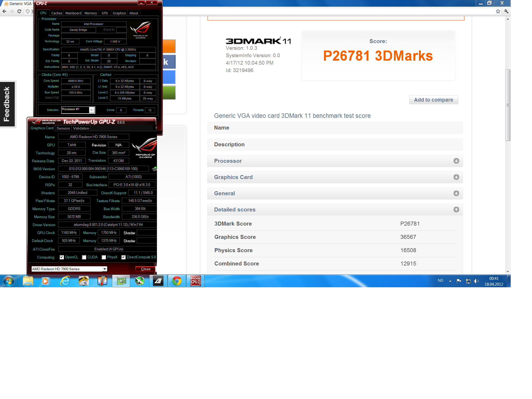Switch to GPU-Z graphics card taskbar icon

pos(121,281)
